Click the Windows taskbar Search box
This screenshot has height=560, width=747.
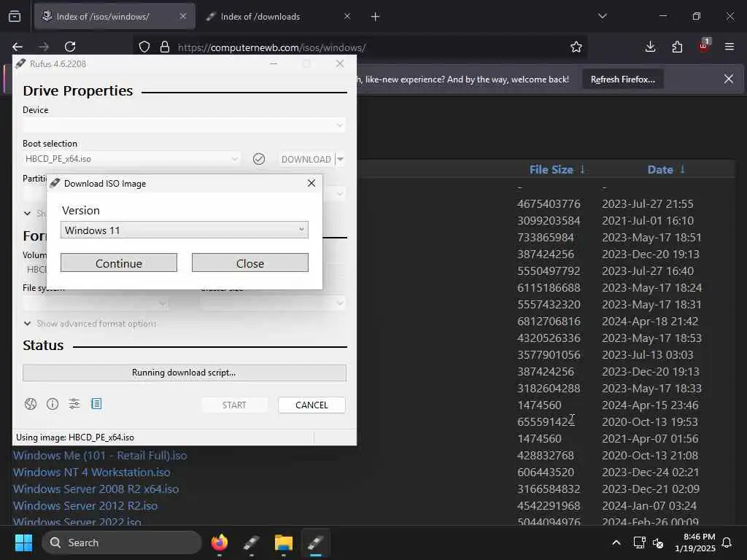coord(122,542)
